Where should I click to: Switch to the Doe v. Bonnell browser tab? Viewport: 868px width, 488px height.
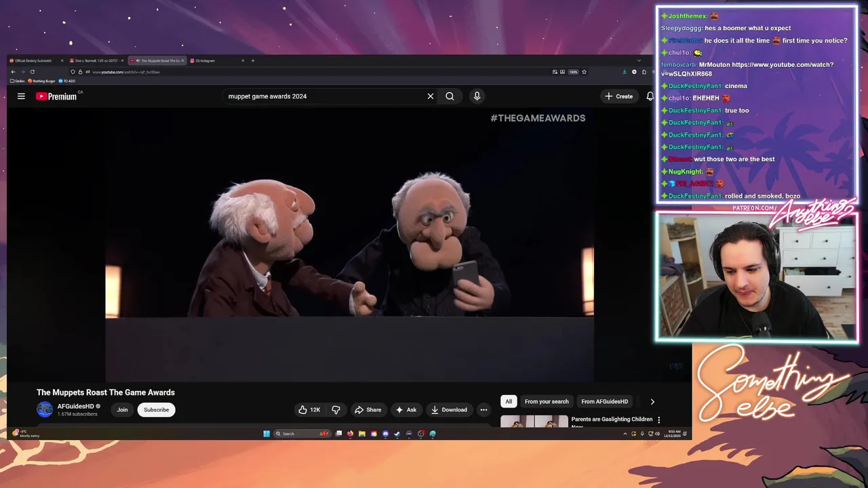click(x=95, y=60)
